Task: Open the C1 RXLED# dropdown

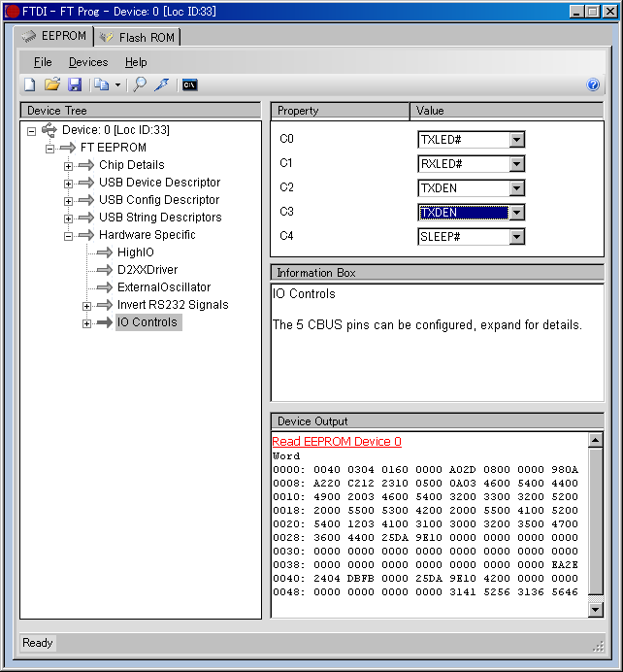Action: coord(517,164)
